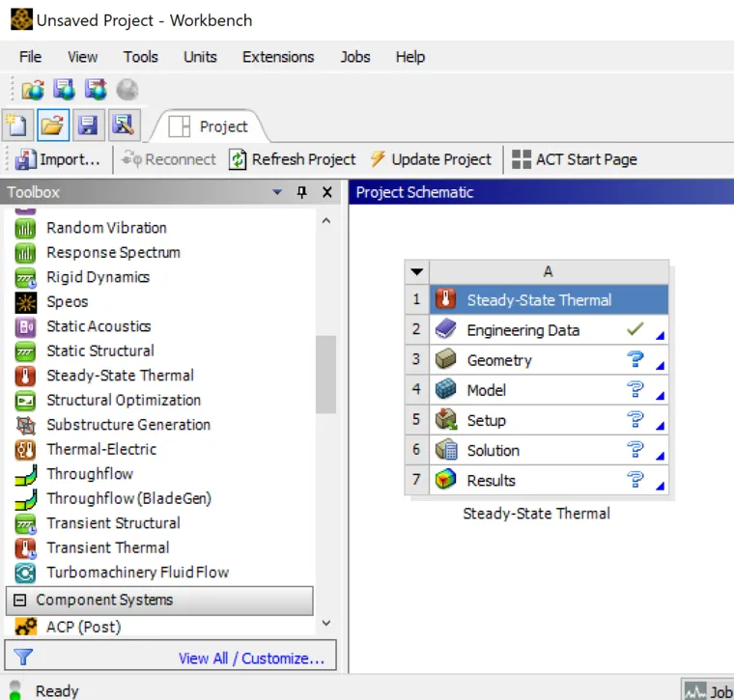Click the Toolbox scrollbar down arrow
The height and width of the screenshot is (700, 734).
(x=325, y=625)
